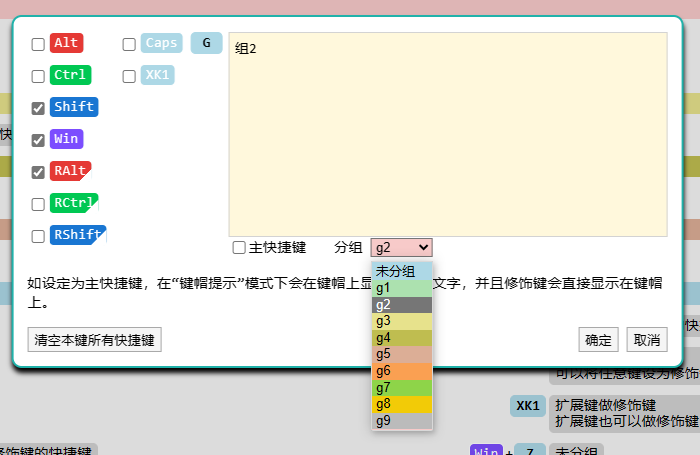The width and height of the screenshot is (700, 455).
Task: Click the green Ctrl key badge
Action: [70, 75]
